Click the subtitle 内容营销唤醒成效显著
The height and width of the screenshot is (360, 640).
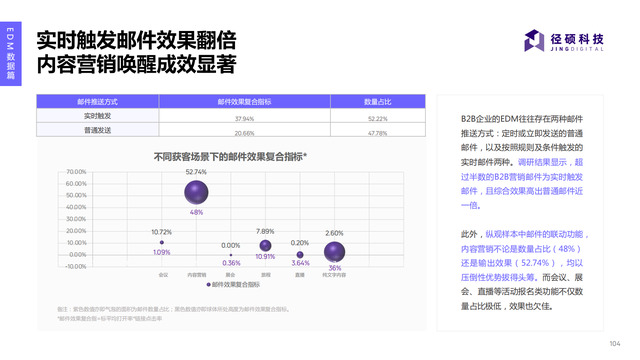[137, 64]
